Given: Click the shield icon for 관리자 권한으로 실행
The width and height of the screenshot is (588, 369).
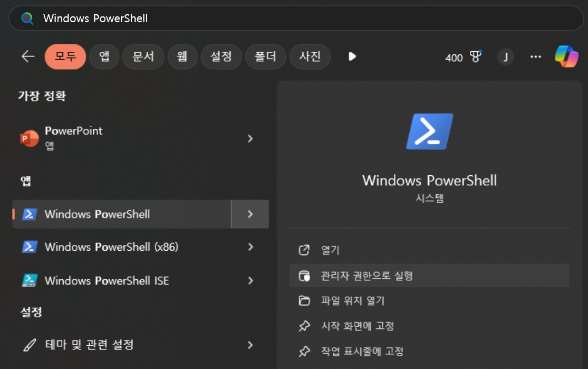Looking at the screenshot, I should coord(304,276).
